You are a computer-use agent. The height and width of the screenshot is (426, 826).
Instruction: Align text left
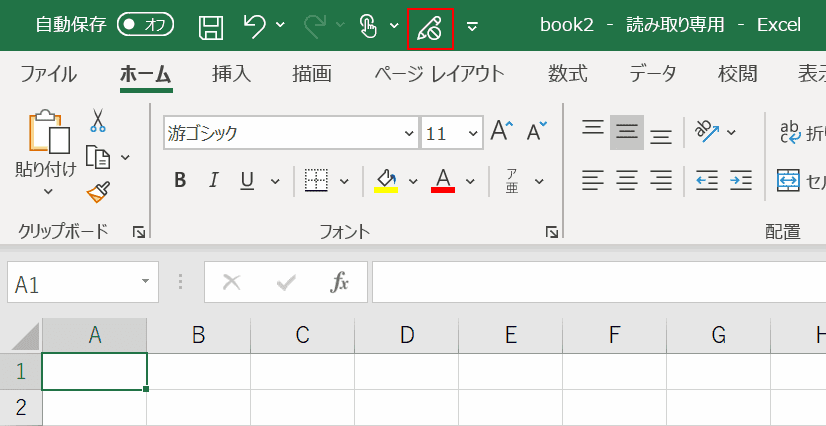click(593, 181)
